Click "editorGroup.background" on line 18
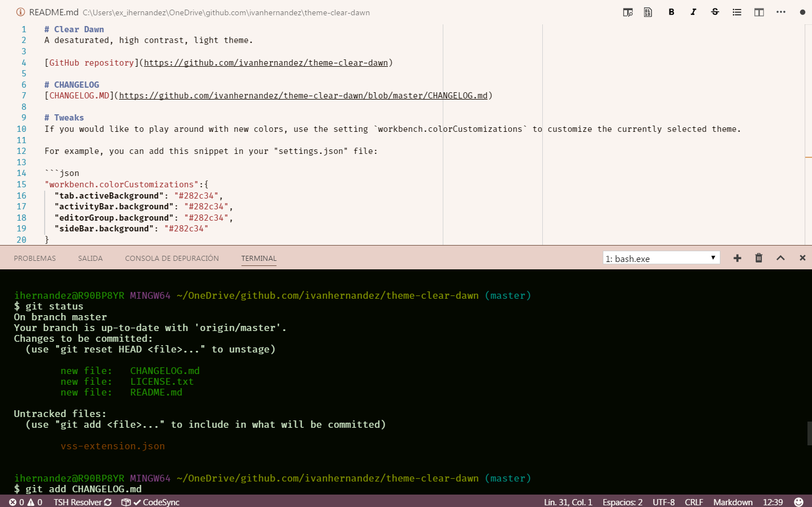 tap(114, 218)
